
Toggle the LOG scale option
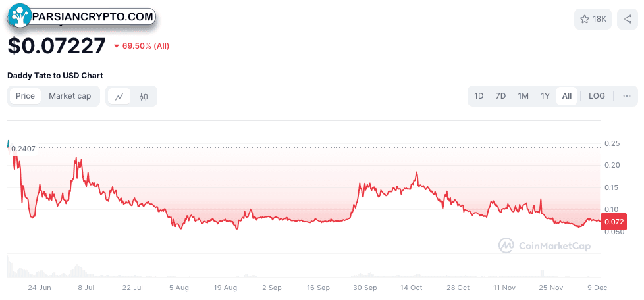click(x=597, y=96)
